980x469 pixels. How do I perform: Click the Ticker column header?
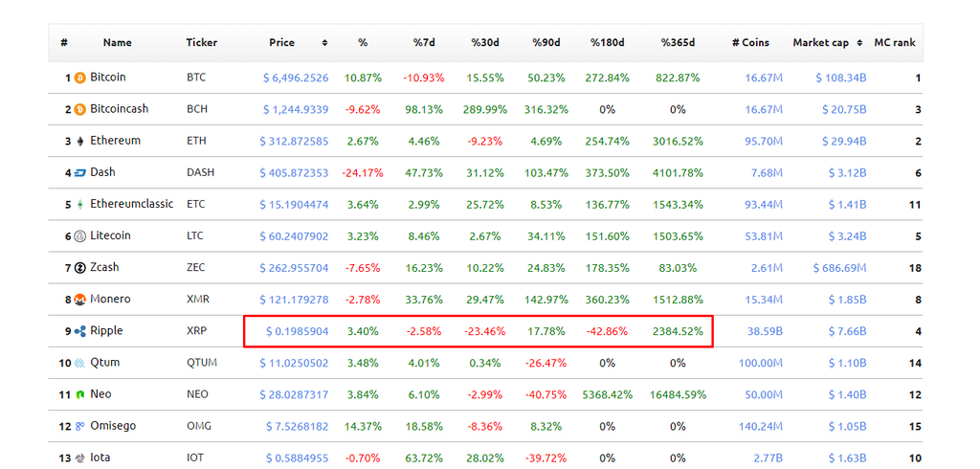(202, 43)
